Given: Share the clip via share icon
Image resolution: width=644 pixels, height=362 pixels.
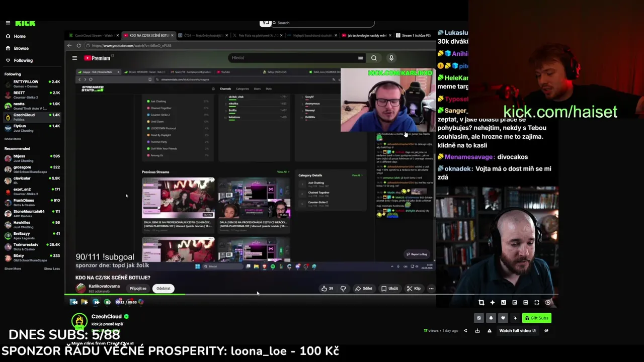Looking at the screenshot, I should [465, 331].
